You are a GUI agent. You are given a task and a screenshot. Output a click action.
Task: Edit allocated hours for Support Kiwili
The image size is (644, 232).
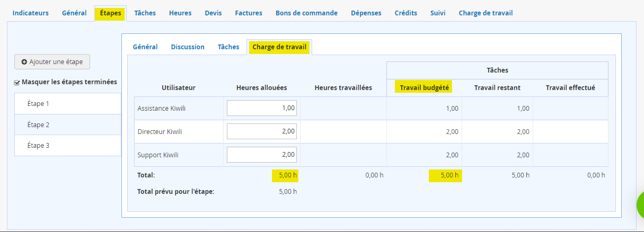click(262, 155)
